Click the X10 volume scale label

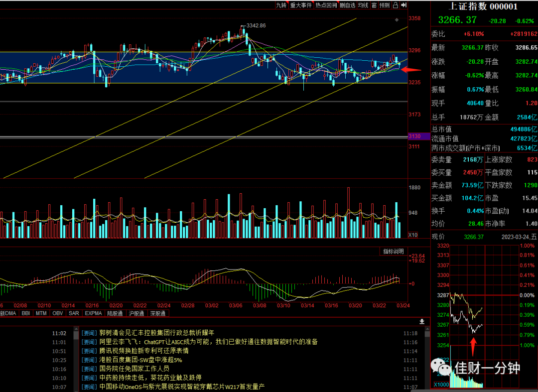point(413,235)
